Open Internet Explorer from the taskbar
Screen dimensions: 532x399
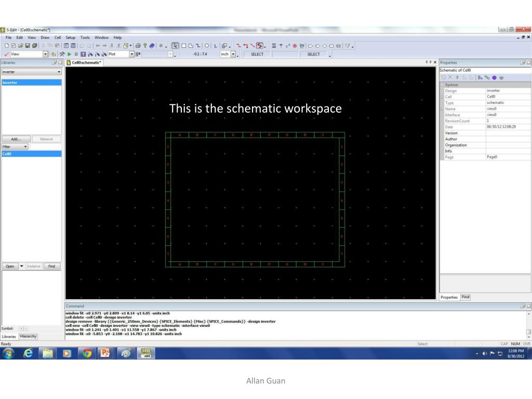point(28,353)
